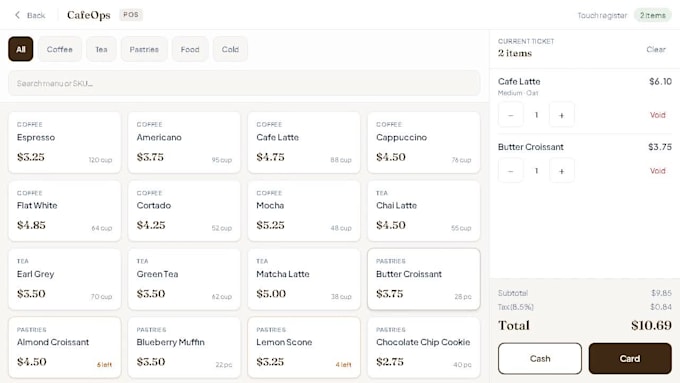Click the Touch register label
Image resolution: width=680 pixels, height=383 pixels.
click(x=602, y=15)
